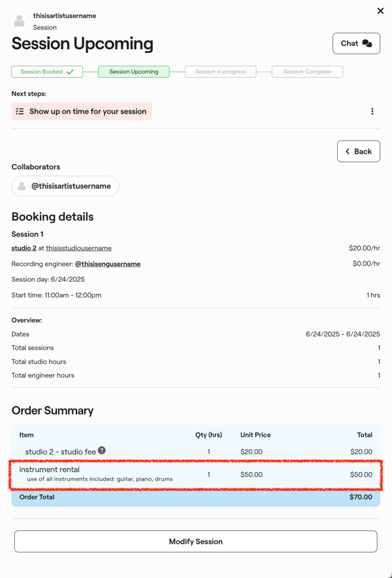Select the Session Upcoming step

click(x=134, y=72)
